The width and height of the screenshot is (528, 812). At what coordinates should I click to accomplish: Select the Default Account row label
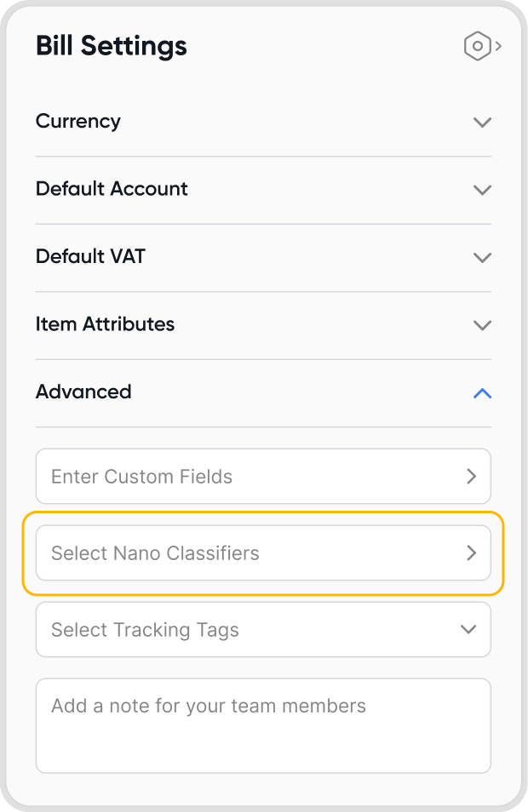[x=112, y=188]
